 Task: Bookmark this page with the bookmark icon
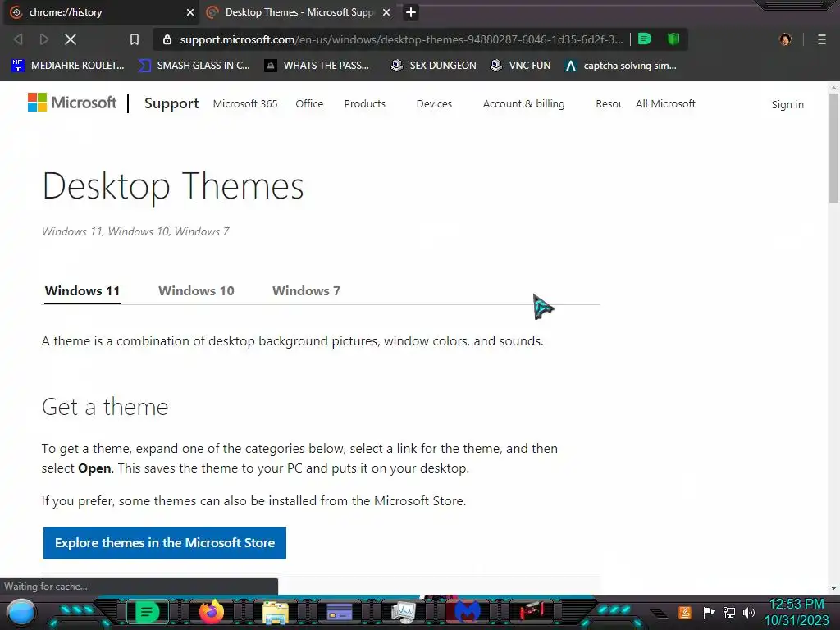[x=134, y=39]
